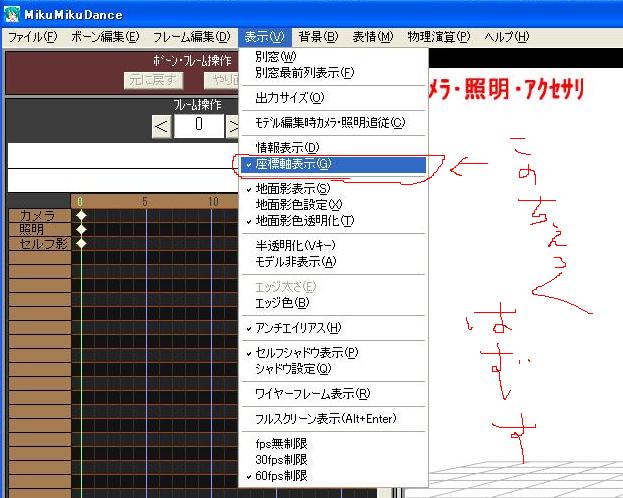Open the ヘルプ(H) menu

[507, 37]
